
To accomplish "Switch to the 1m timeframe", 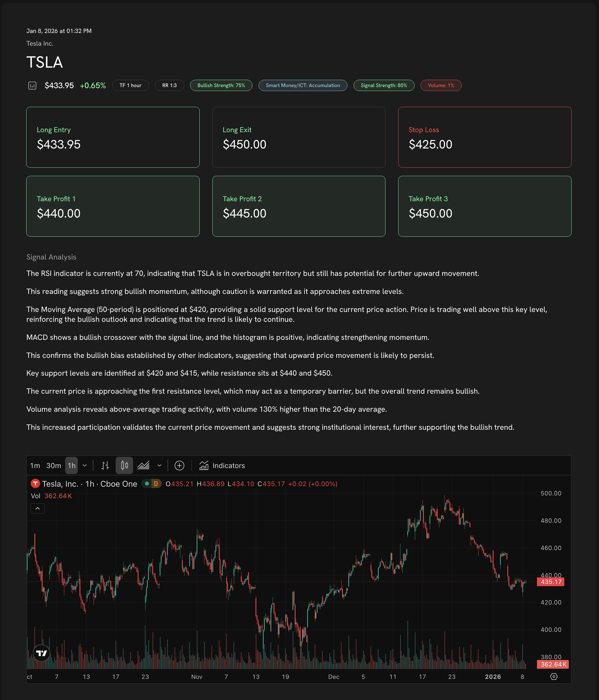I will tap(35, 466).
